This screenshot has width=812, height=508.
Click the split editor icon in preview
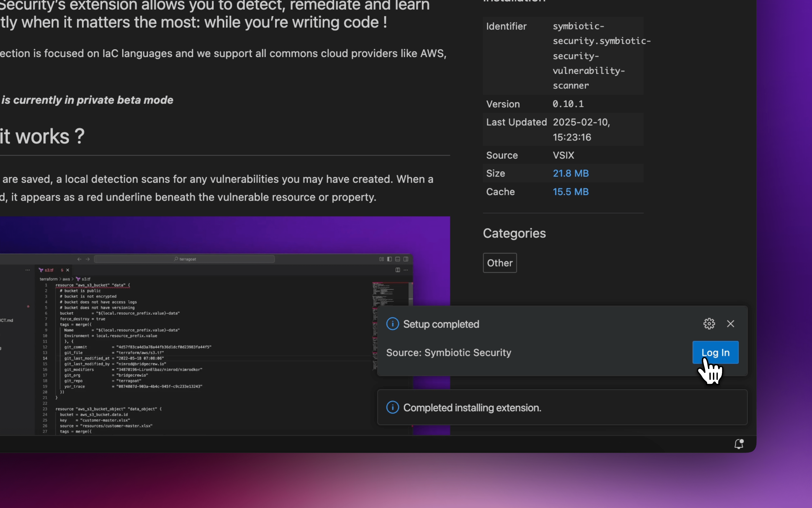pyautogui.click(x=397, y=270)
